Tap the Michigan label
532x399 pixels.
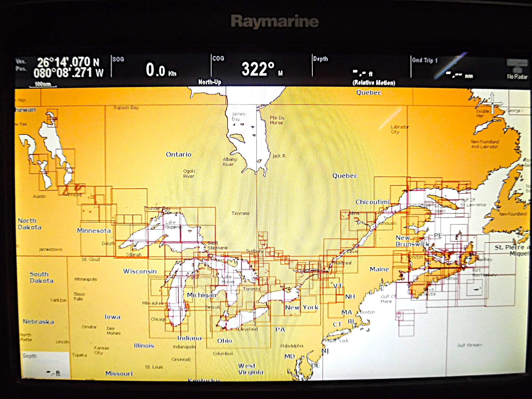(202, 295)
